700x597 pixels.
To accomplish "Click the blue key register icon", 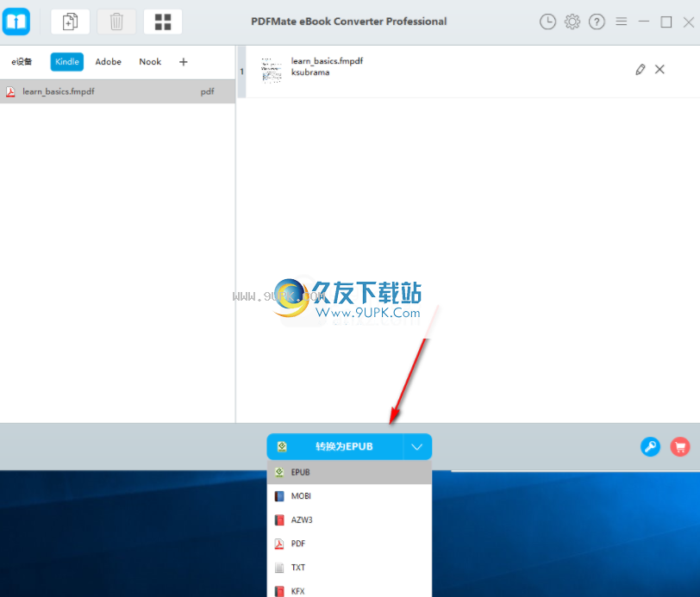I will point(651,446).
